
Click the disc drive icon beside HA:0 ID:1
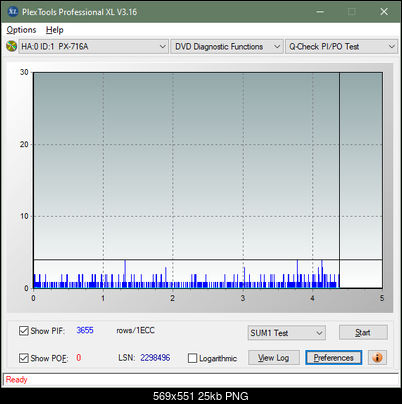(x=12, y=46)
